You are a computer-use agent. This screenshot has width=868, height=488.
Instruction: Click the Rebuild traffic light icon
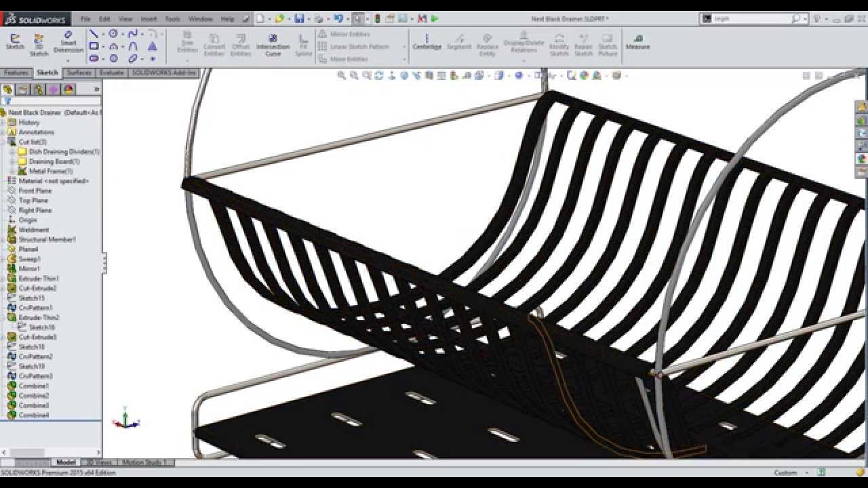(x=378, y=19)
